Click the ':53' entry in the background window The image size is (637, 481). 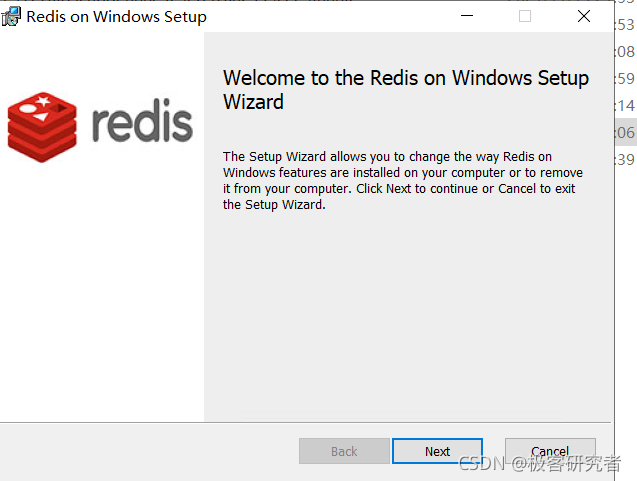click(x=626, y=25)
